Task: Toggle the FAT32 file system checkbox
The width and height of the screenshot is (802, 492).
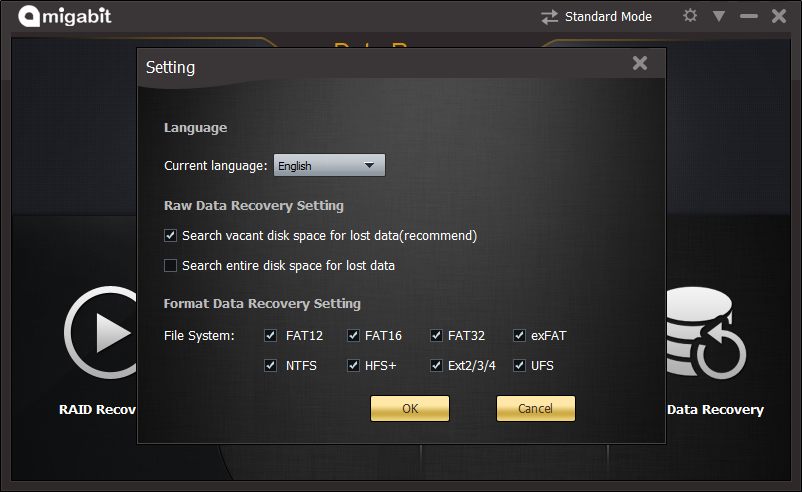Action: [x=436, y=336]
